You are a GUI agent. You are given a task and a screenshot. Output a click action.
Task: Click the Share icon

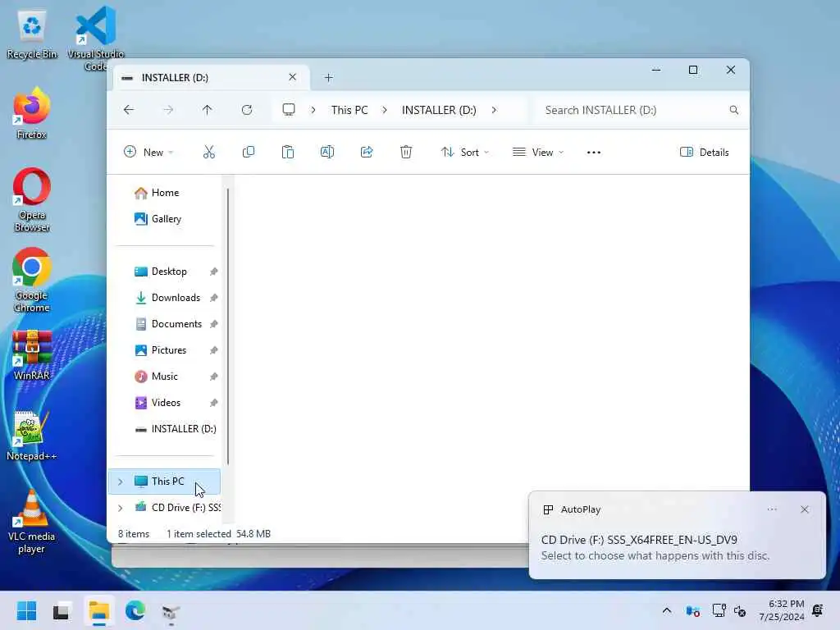(x=367, y=152)
